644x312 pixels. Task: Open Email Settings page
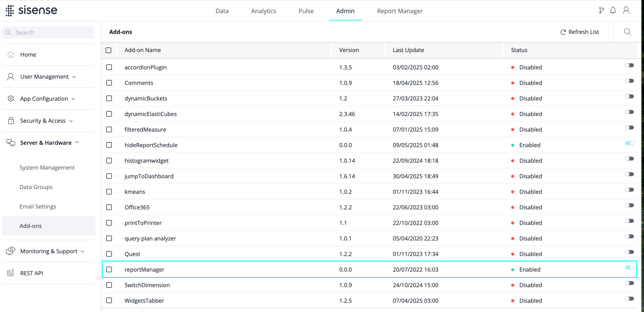pyautogui.click(x=38, y=207)
